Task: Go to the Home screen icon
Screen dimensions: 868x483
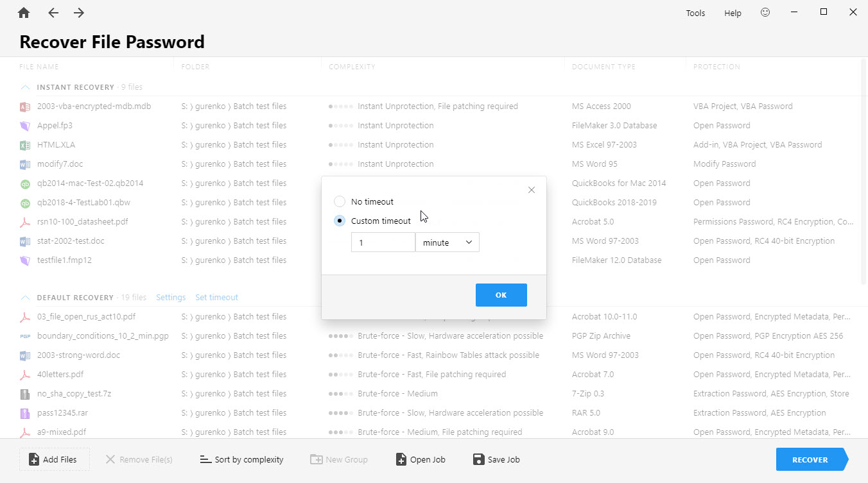Action: pyautogui.click(x=24, y=13)
